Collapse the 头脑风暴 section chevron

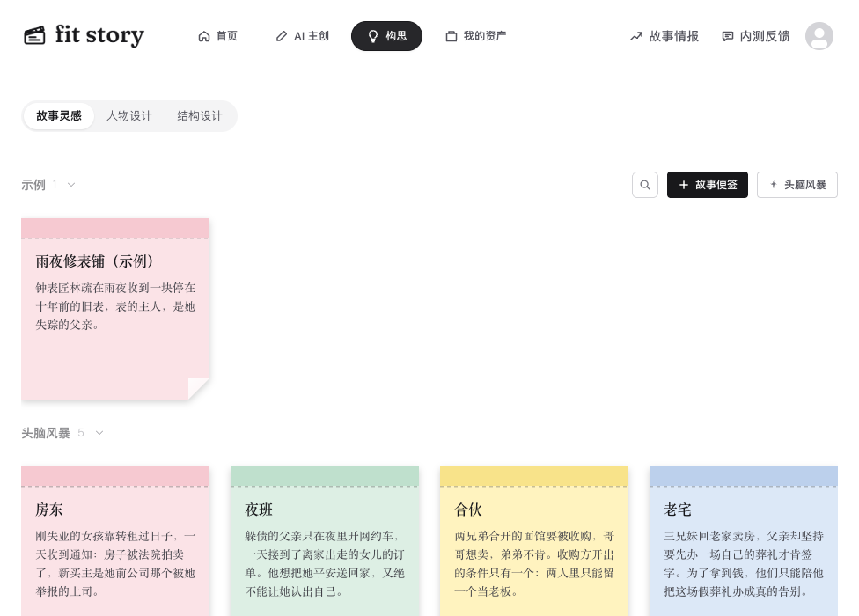tap(99, 433)
